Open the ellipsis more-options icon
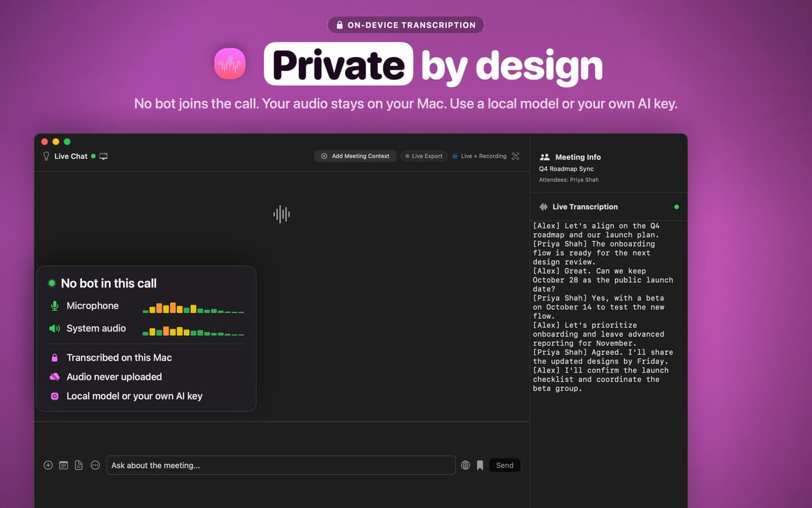This screenshot has width=812, height=508. click(x=95, y=465)
